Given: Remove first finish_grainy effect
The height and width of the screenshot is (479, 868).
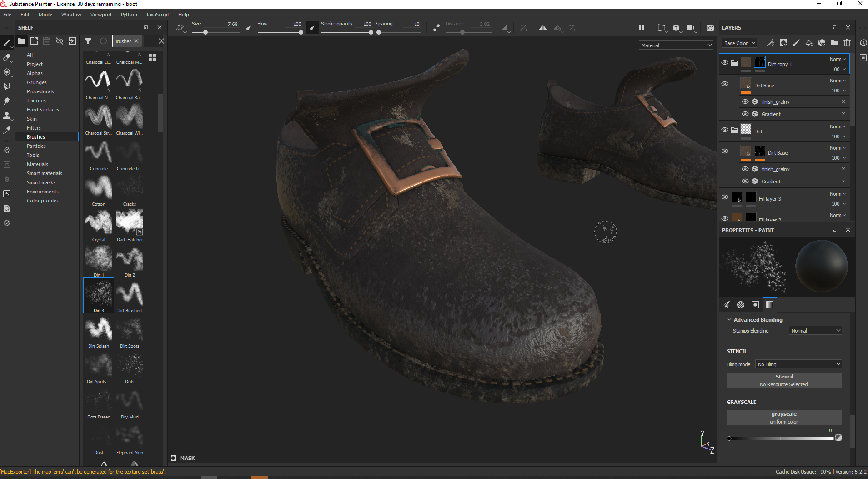Looking at the screenshot, I should click(x=843, y=101).
